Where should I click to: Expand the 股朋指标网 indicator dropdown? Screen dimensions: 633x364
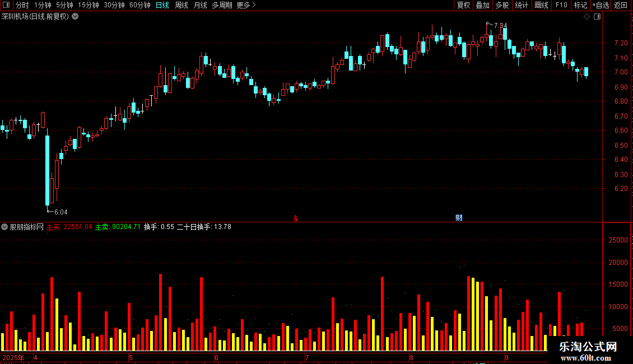pyautogui.click(x=4, y=227)
